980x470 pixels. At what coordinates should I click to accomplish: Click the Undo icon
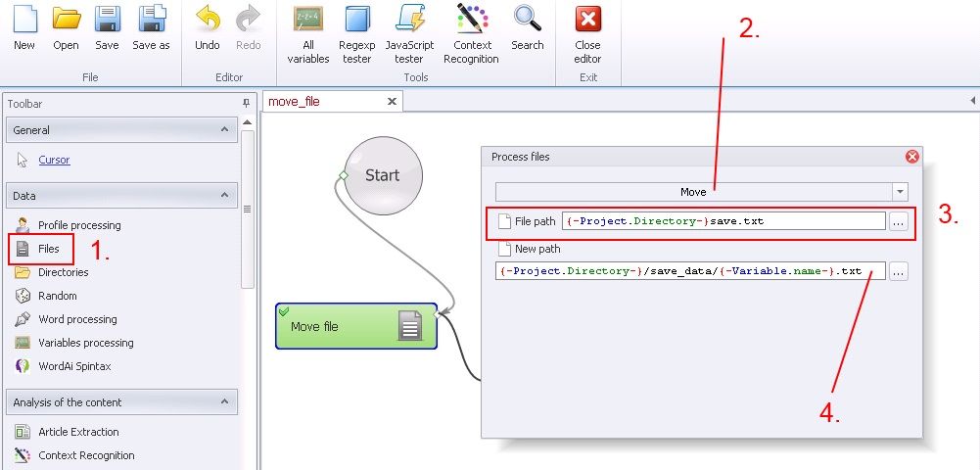pos(208,21)
